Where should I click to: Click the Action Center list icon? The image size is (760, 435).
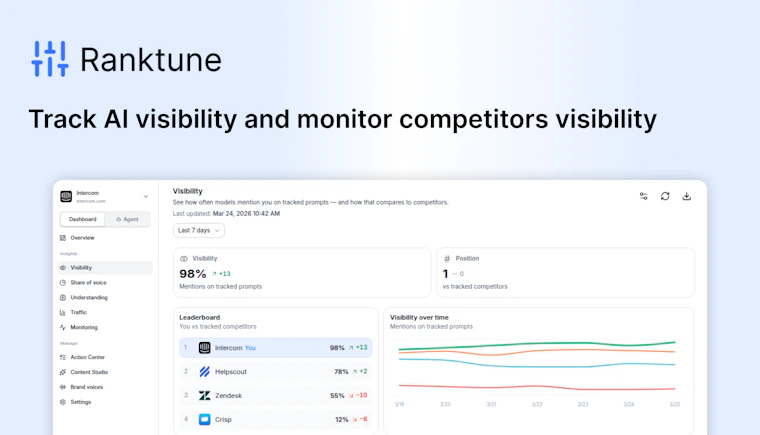(x=63, y=357)
